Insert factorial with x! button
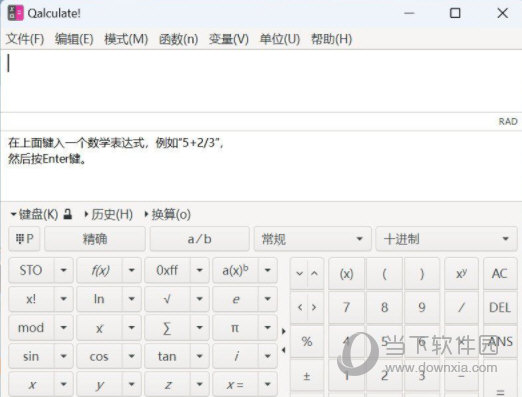522x397 pixels. [x=31, y=299]
